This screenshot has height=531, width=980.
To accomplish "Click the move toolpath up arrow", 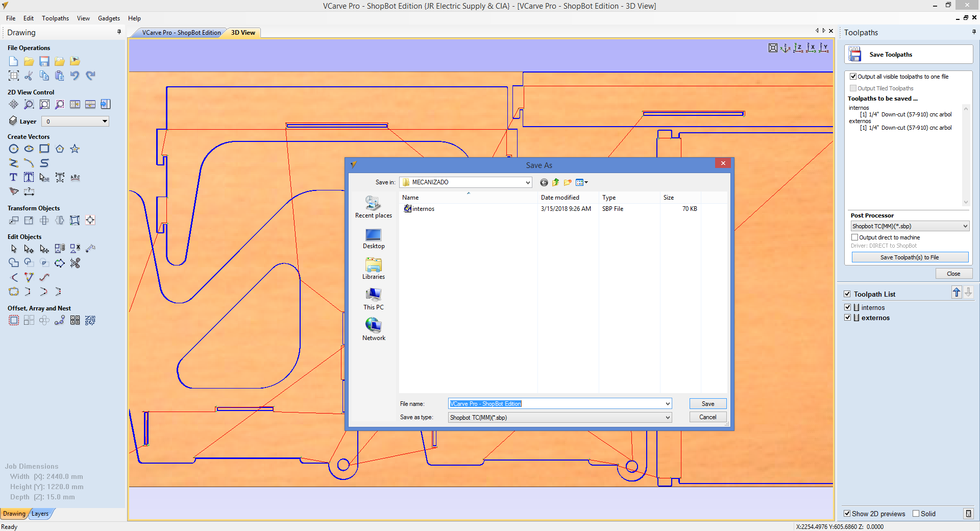I will click(957, 293).
